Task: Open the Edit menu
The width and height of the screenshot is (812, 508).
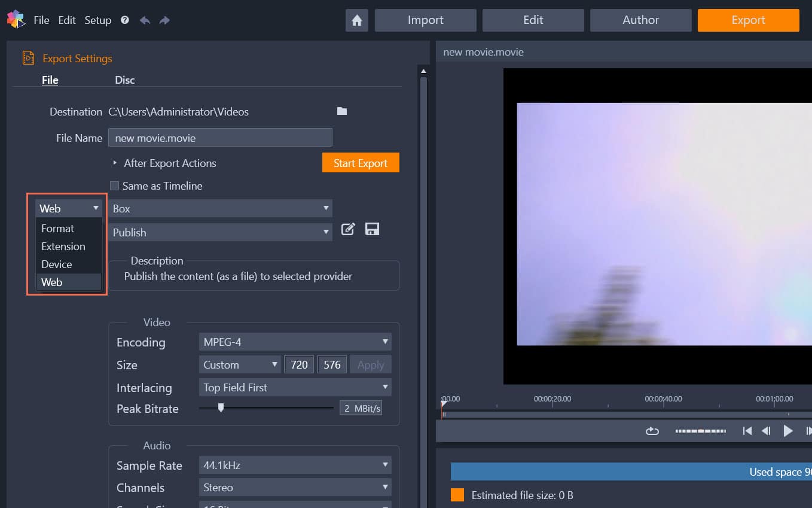Action: (x=67, y=20)
